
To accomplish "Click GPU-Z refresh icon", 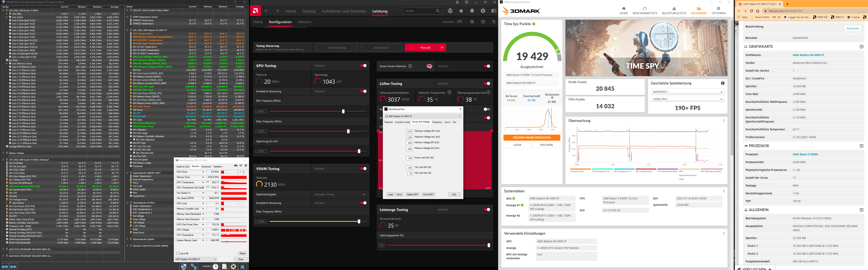I will pos(241,165).
